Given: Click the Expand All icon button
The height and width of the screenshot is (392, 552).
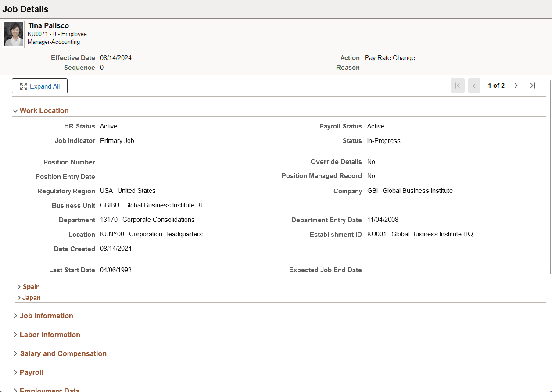Looking at the screenshot, I should tap(39, 86).
